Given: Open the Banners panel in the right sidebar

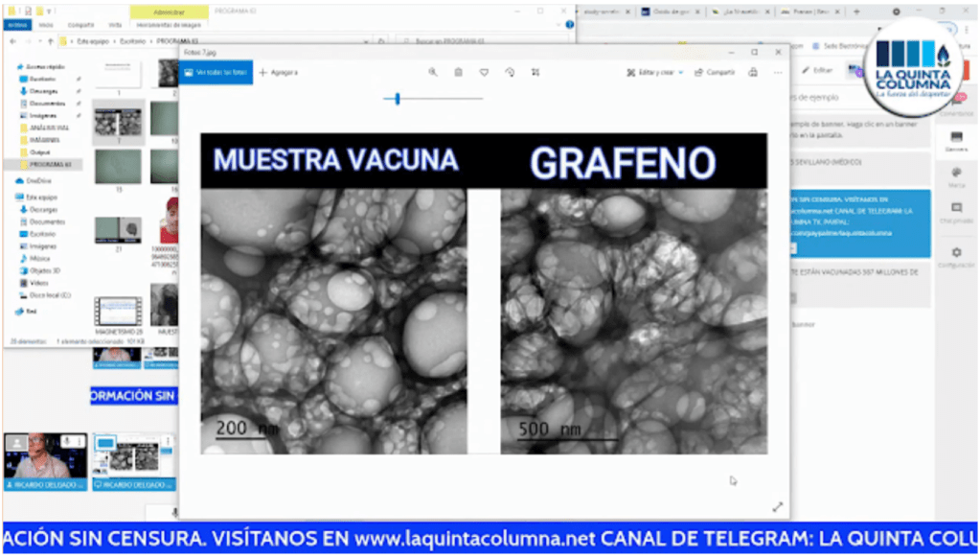Looking at the screenshot, I should click(x=955, y=141).
